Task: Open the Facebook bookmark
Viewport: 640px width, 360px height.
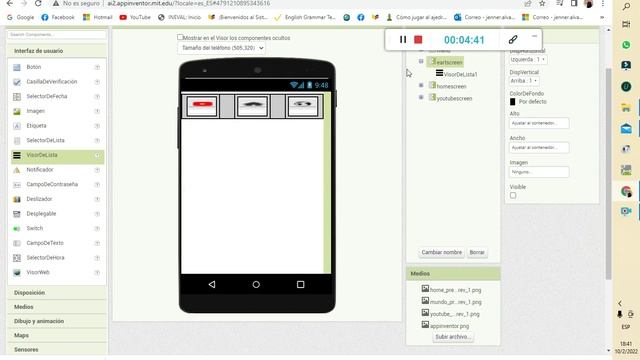Action: point(58,17)
